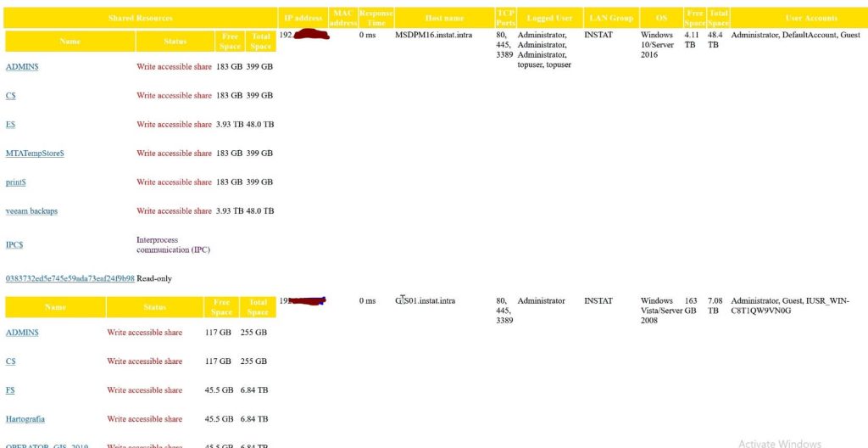Open the read-only 0383732ed5e745e59ada73eaf24f9b98 share link
The height and width of the screenshot is (448, 868).
pos(70,278)
